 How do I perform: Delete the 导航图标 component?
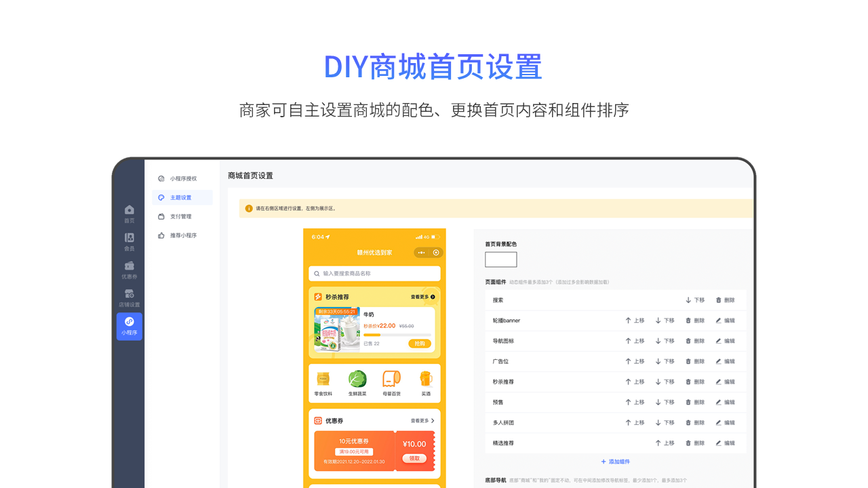[x=695, y=341]
